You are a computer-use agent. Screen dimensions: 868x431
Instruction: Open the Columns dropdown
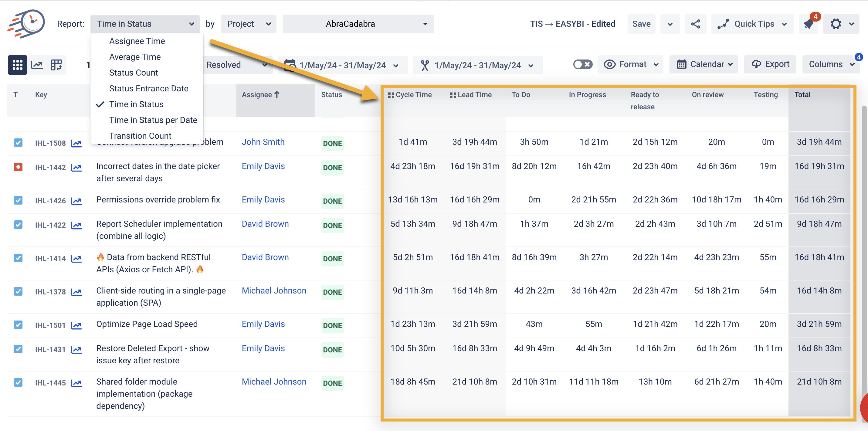pos(831,64)
